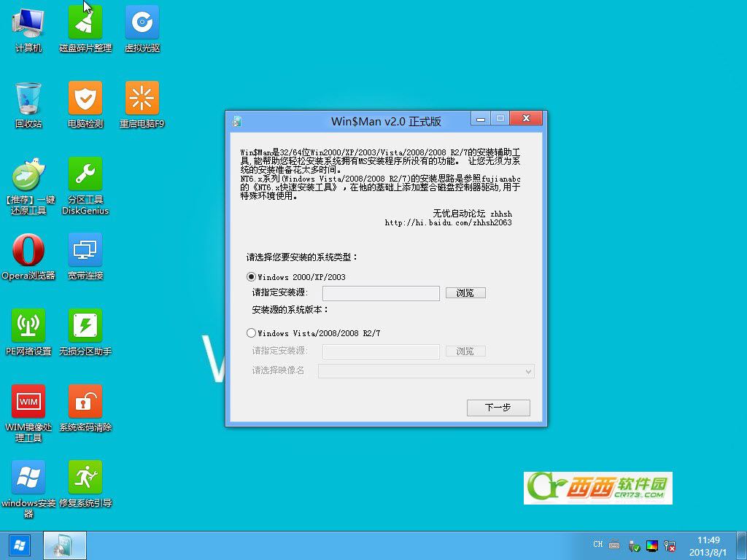The height and width of the screenshot is (560, 747).
Task: Launch 分区工具 DiskGenius icon
Action: (85, 186)
